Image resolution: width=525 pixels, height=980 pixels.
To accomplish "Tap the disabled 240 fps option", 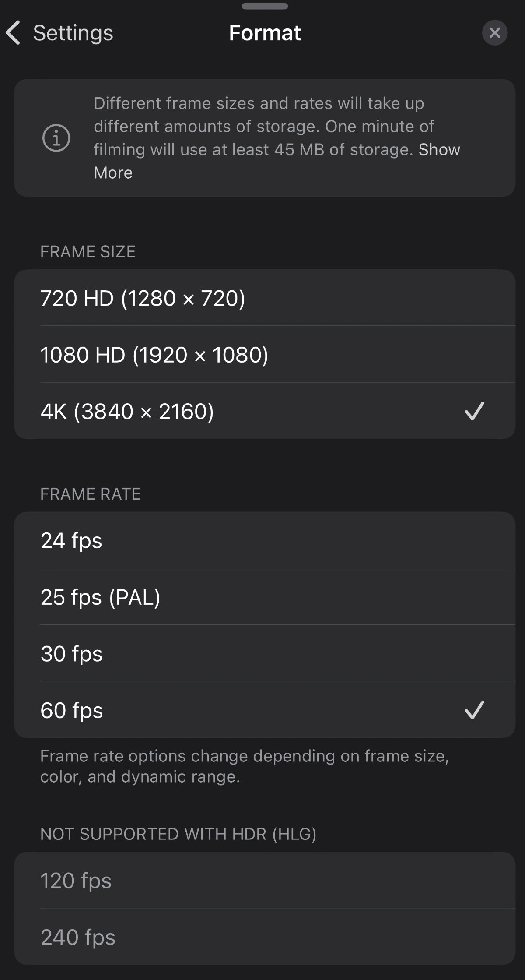I will (265, 937).
